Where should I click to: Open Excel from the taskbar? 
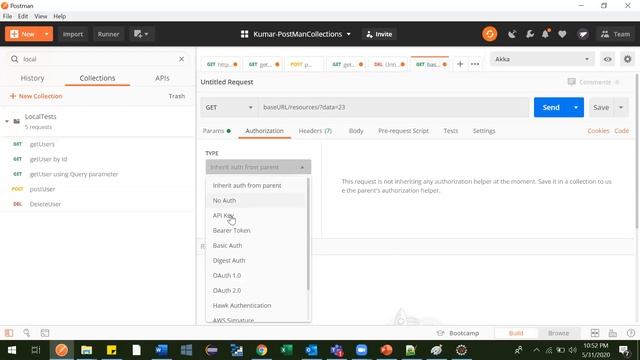[287, 350]
